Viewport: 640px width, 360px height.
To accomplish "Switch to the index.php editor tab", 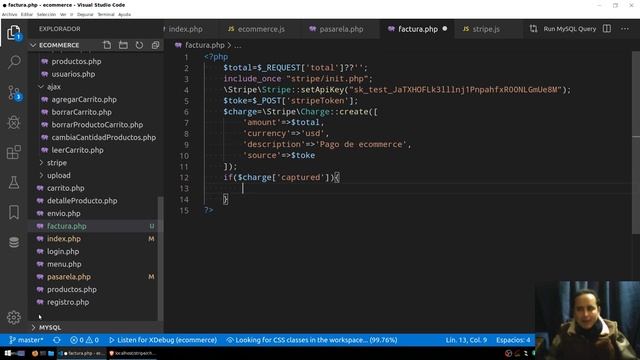I will pyautogui.click(x=186, y=29).
